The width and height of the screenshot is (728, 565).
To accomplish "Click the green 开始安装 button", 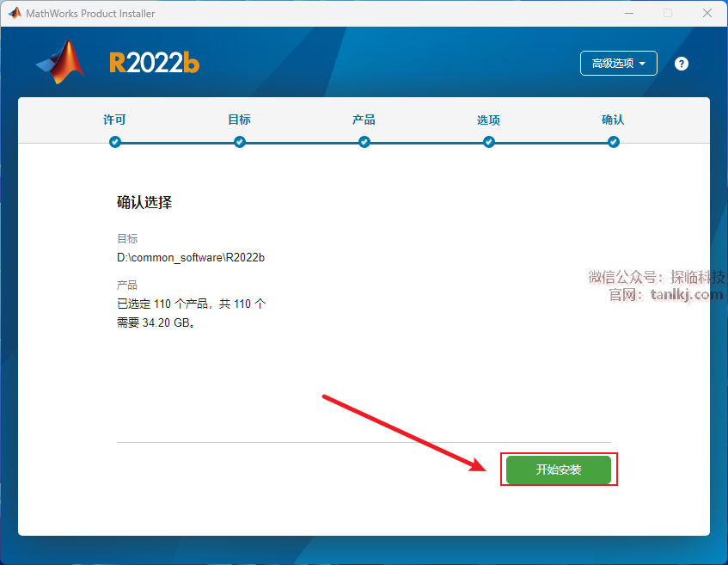I will pyautogui.click(x=559, y=470).
